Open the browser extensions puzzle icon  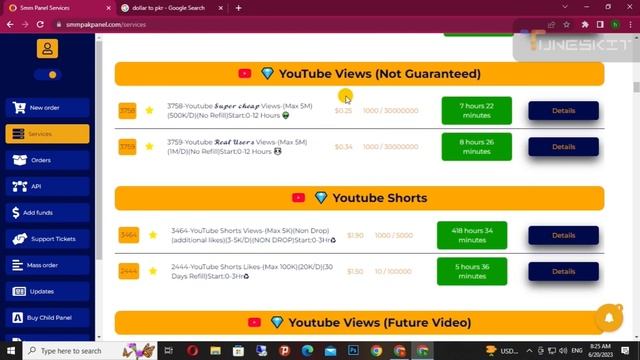coord(585,24)
